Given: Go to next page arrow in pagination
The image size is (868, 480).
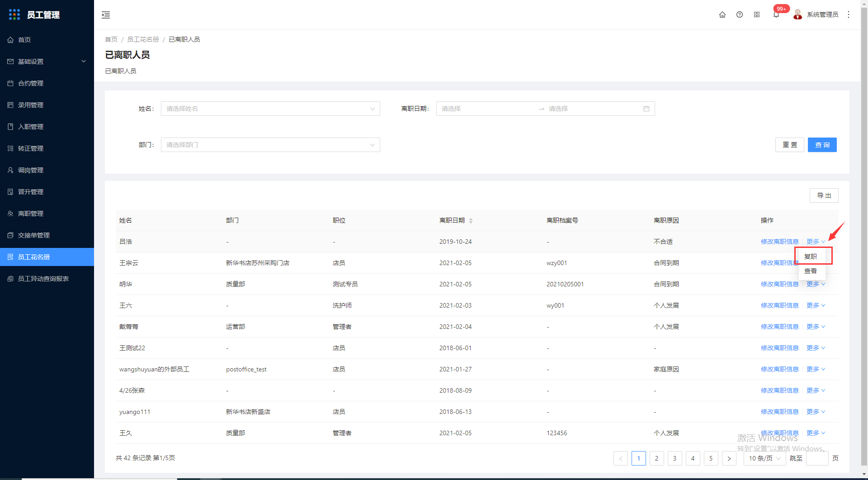Looking at the screenshot, I should pos(729,458).
